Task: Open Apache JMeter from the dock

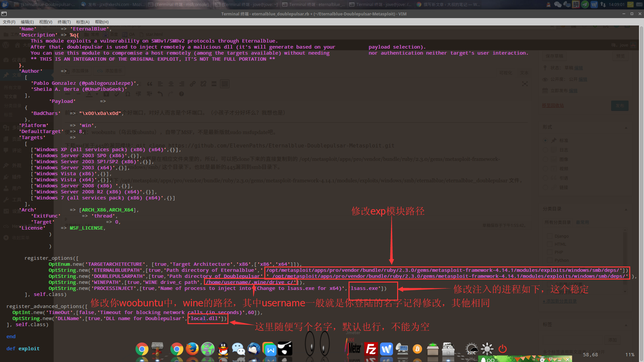Action: point(353,349)
